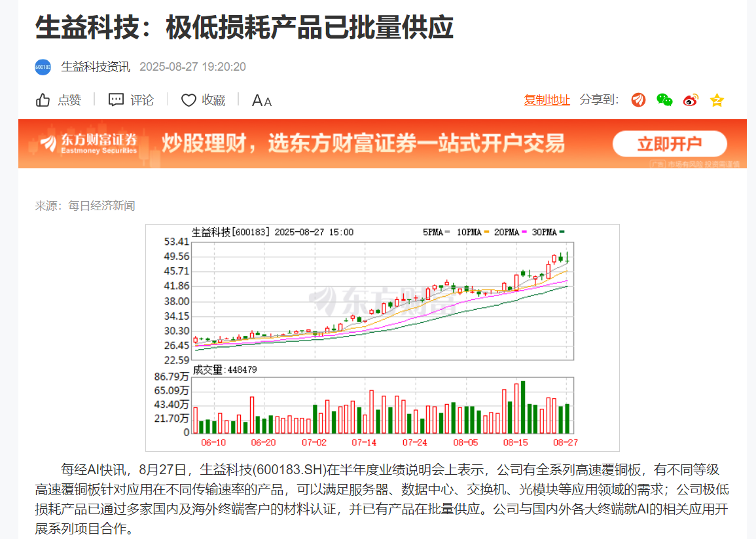The width and height of the screenshot is (756, 539).
Task: Click the 分享到 label
Action: (599, 100)
